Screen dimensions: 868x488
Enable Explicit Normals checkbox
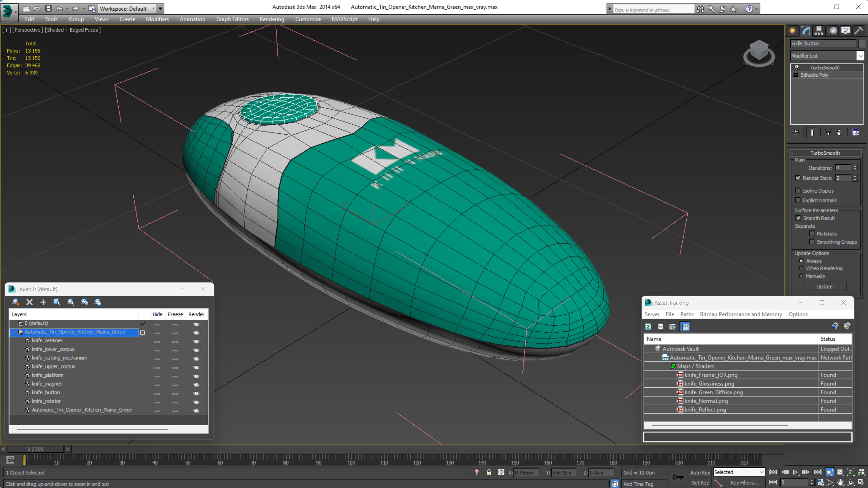(x=798, y=200)
